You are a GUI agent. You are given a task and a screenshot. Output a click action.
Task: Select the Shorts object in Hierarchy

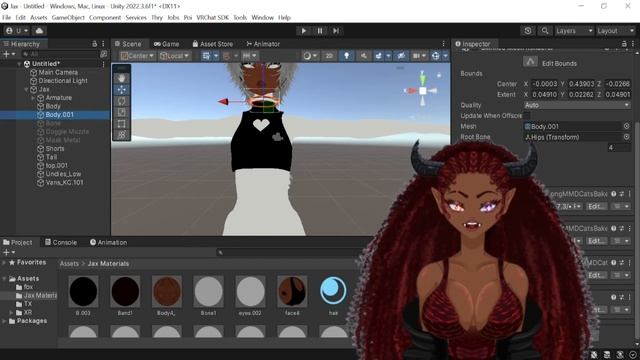tap(55, 149)
